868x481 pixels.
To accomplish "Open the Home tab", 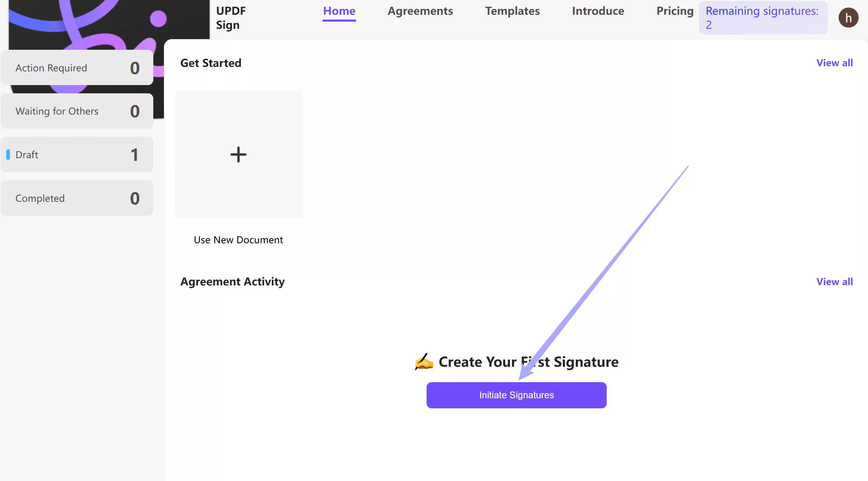I will tap(339, 11).
